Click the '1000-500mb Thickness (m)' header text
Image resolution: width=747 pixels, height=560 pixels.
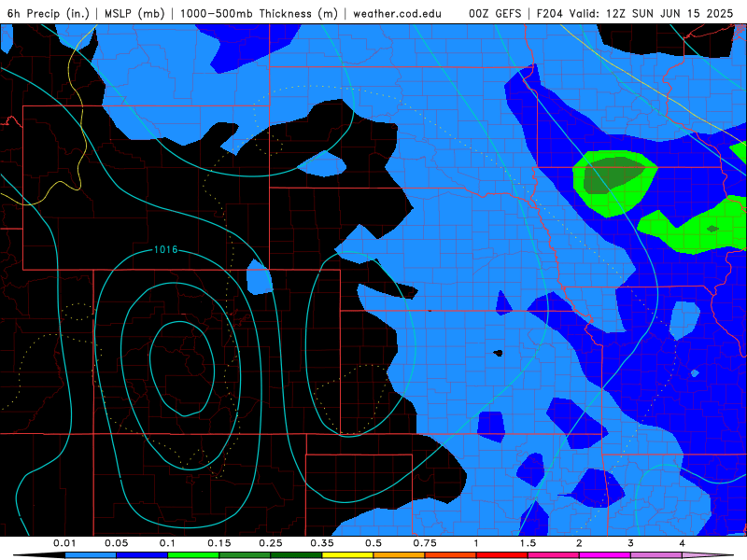tap(259, 13)
